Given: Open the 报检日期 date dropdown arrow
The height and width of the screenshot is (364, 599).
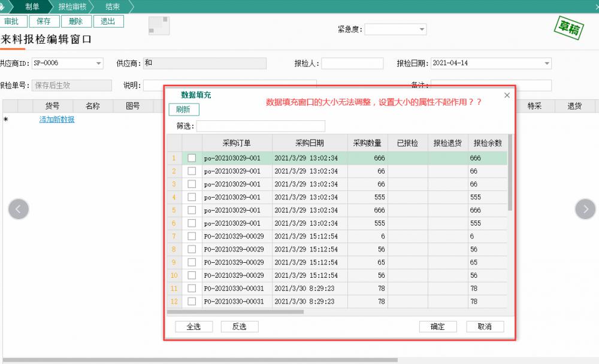Looking at the screenshot, I should tap(547, 63).
